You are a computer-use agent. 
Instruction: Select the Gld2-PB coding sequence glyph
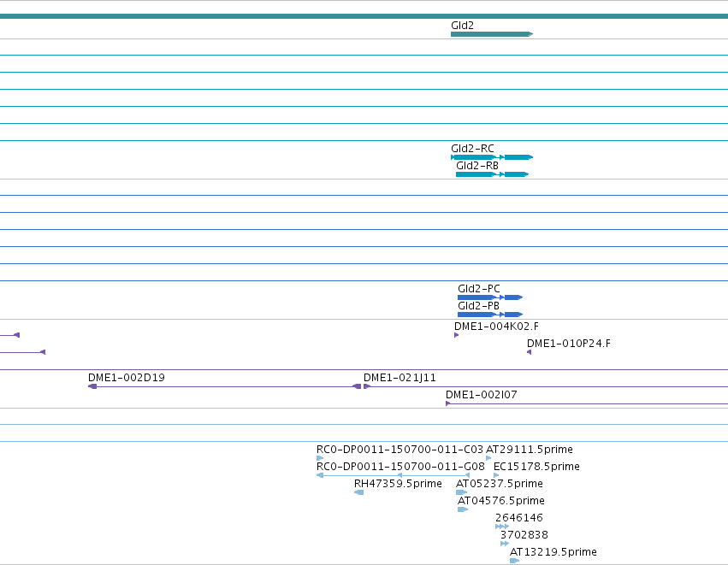[490, 315]
